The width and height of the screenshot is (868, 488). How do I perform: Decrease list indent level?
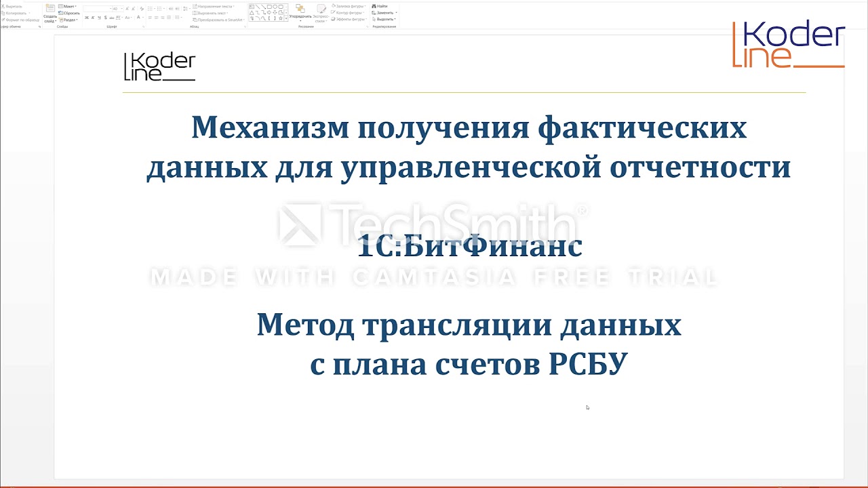pos(171,9)
